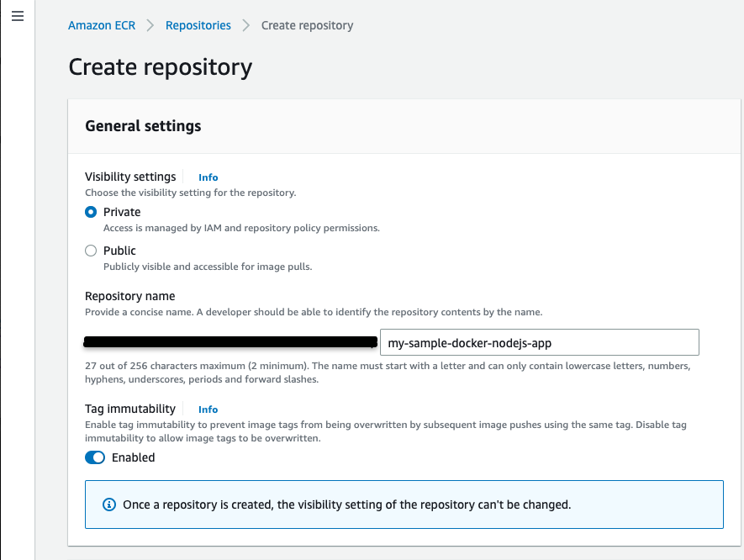Select the Public visibility radio button
The width and height of the screenshot is (744, 560).
click(90, 251)
